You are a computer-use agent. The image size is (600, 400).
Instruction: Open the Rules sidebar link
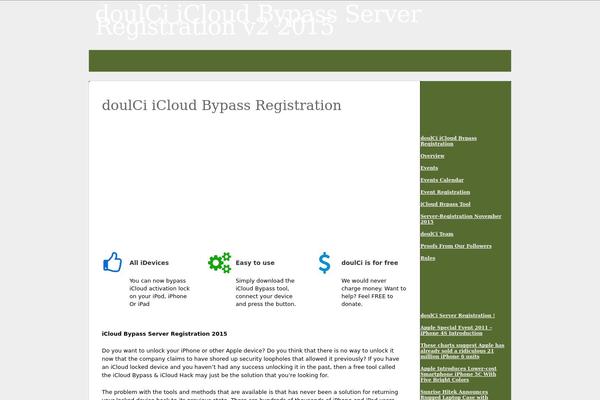[x=428, y=258]
